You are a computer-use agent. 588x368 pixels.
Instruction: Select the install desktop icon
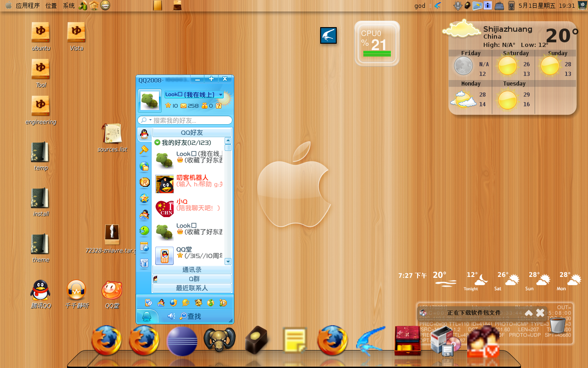click(40, 198)
